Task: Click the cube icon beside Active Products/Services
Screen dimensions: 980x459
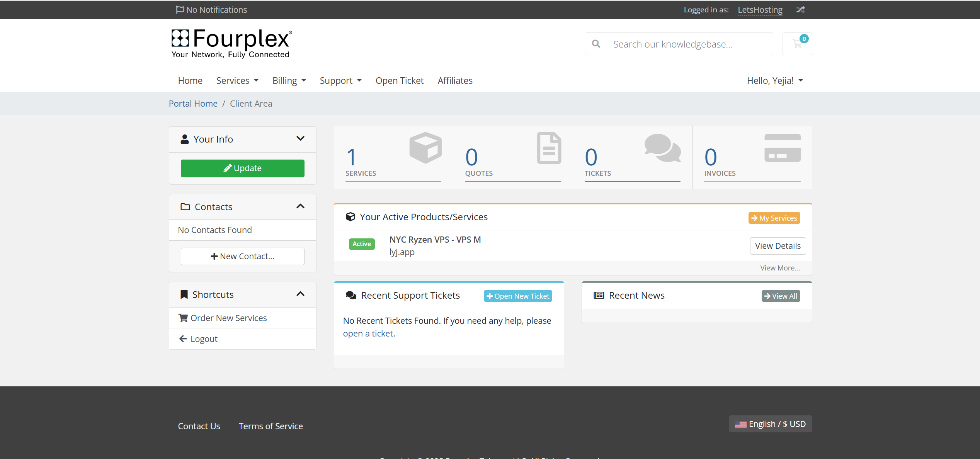Action: 350,217
